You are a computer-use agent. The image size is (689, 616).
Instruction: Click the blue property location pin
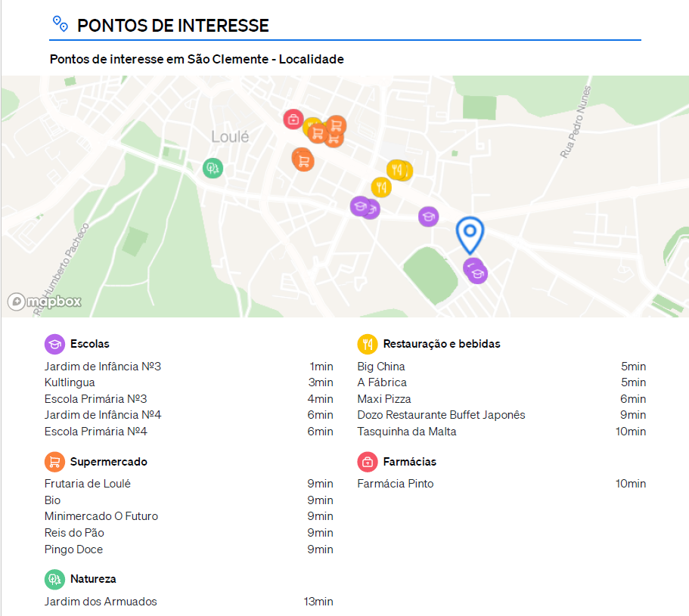coord(470,234)
